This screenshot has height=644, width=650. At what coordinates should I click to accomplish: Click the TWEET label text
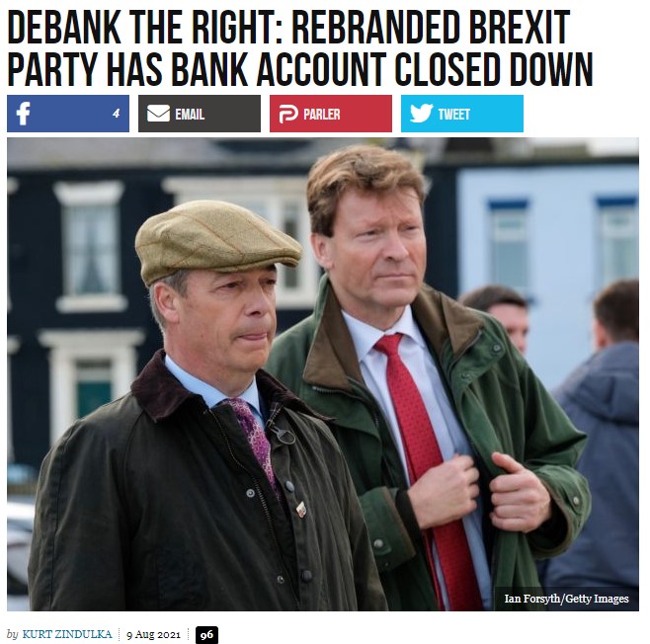pyautogui.click(x=454, y=114)
